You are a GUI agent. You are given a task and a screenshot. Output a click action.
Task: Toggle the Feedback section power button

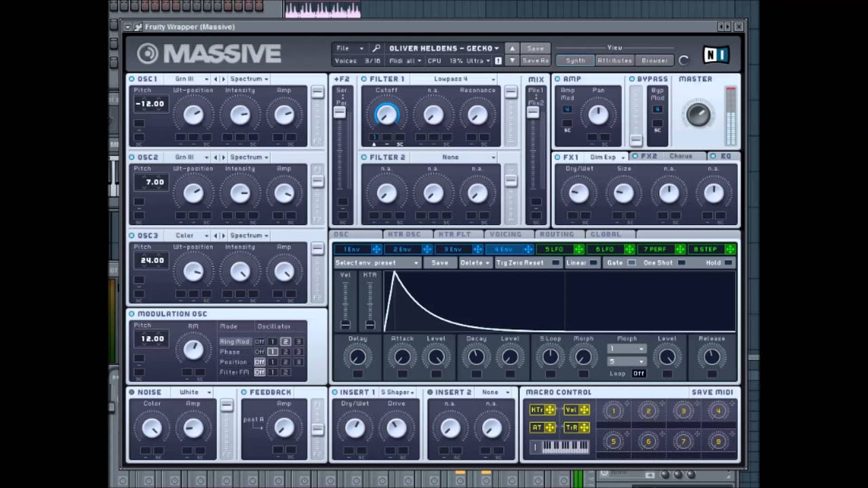244,392
